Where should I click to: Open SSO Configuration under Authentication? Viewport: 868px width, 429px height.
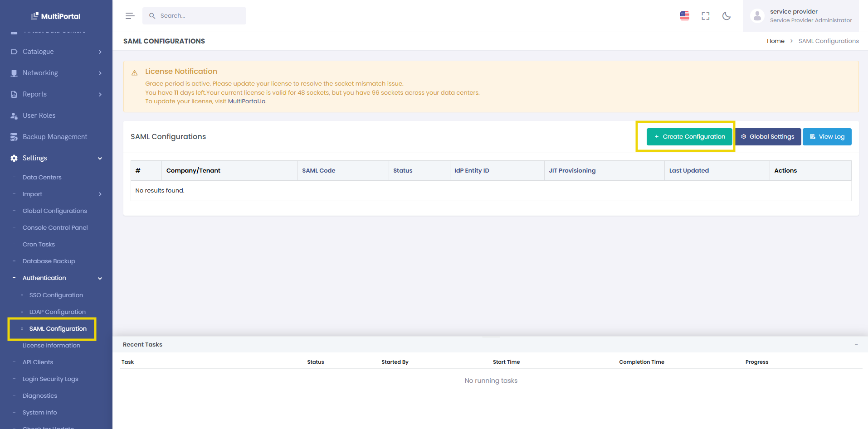(56, 295)
